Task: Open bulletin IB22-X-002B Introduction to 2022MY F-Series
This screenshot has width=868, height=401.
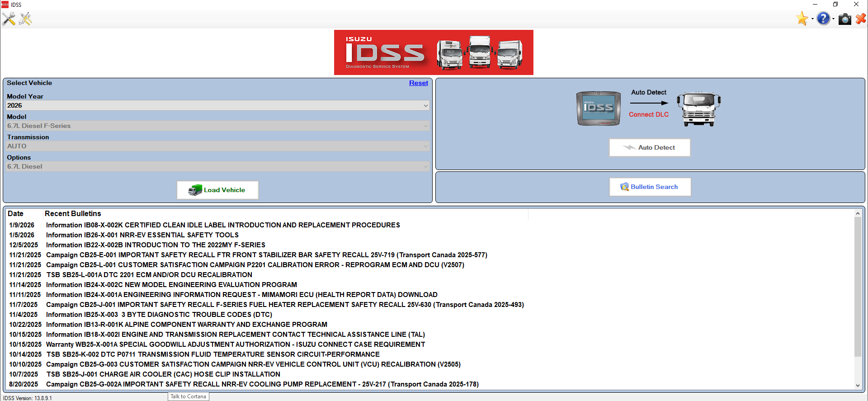Action: click(156, 245)
